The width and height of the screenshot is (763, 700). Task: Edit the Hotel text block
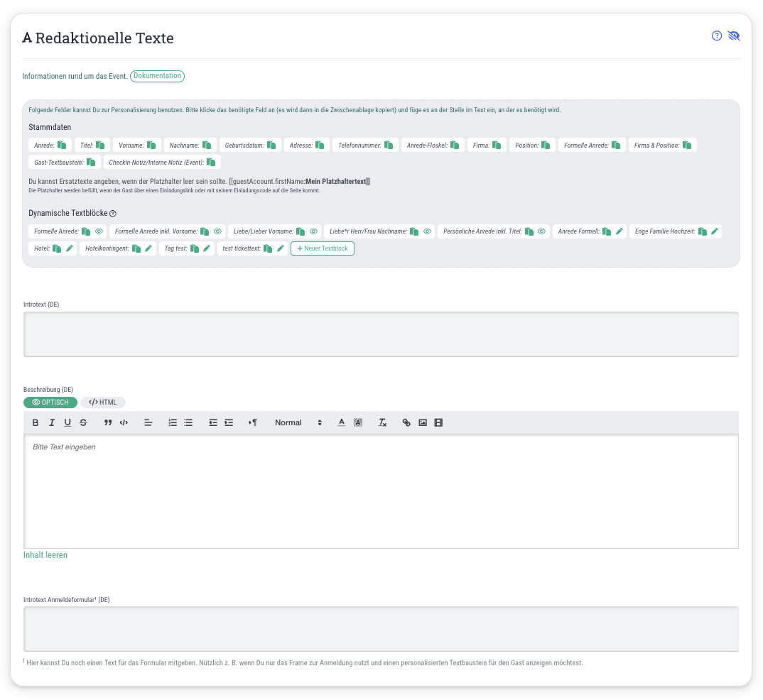coord(70,248)
